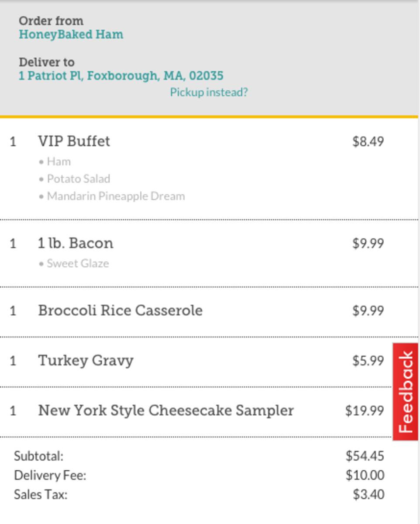Select the Broccoli Rice Casserole item
The image size is (420, 524).
(120, 310)
